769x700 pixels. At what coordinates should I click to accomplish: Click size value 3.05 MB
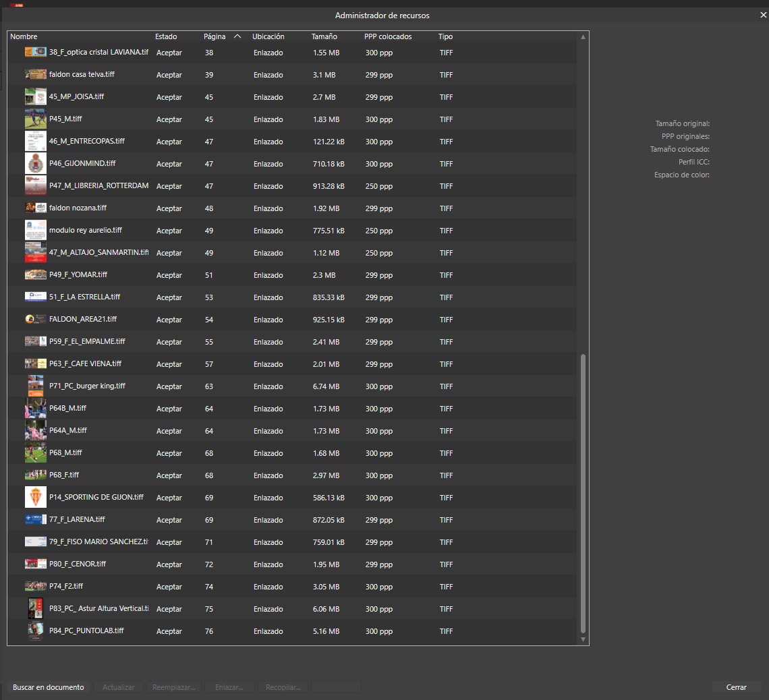tap(326, 587)
